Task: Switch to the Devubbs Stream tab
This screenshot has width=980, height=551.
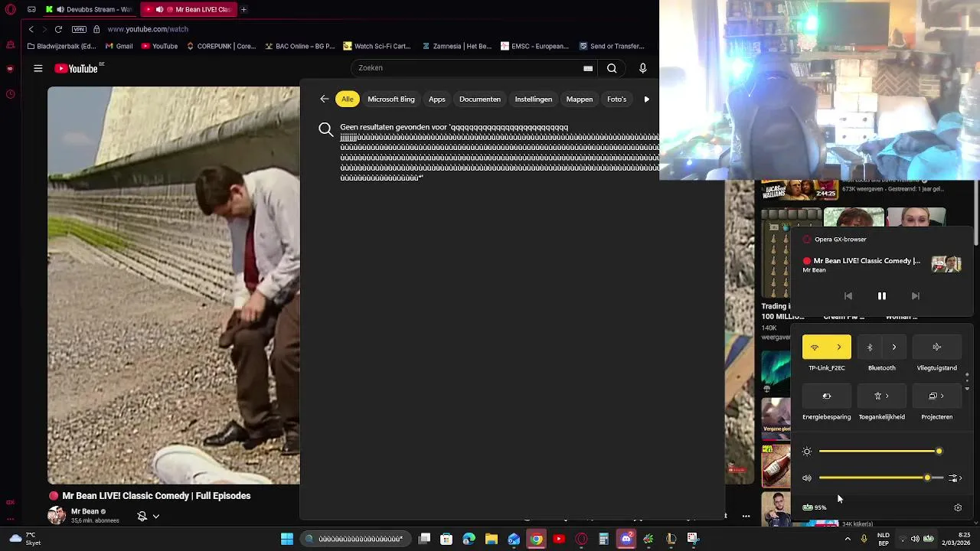Action: coord(89,9)
